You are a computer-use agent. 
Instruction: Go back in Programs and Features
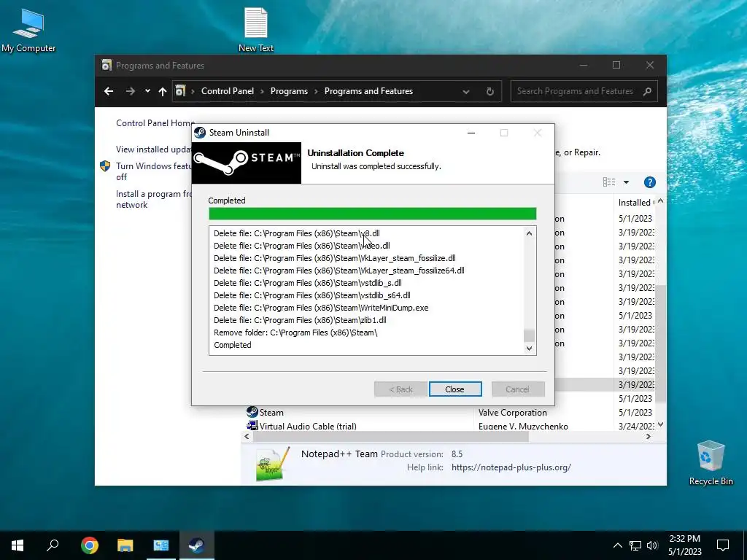[109, 91]
